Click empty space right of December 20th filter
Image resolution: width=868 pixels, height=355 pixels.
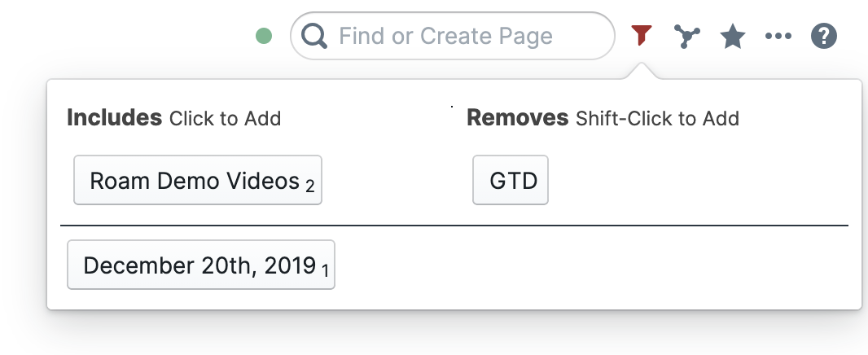click(x=586, y=265)
